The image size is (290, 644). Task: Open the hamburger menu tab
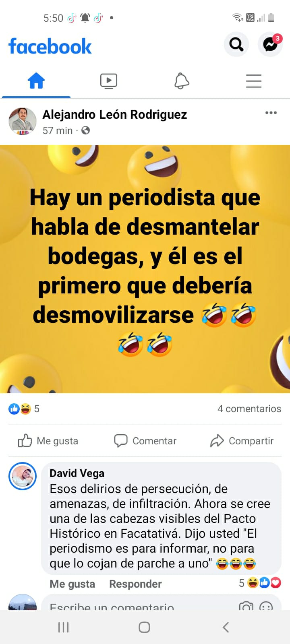click(x=254, y=81)
